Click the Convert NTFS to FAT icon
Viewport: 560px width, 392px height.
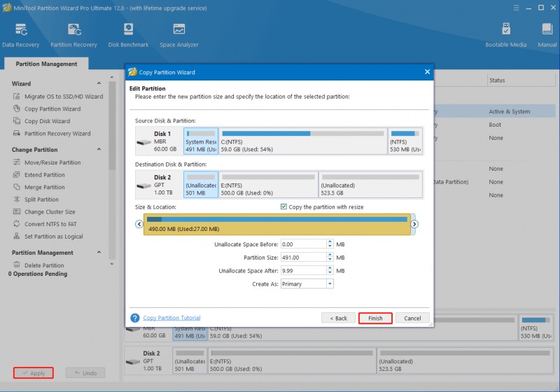[x=16, y=224]
